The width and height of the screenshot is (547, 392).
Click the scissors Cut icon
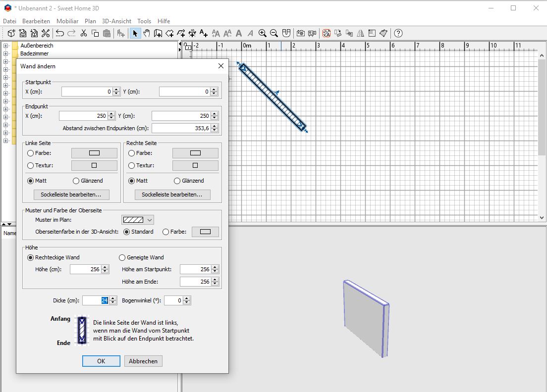coord(83,33)
